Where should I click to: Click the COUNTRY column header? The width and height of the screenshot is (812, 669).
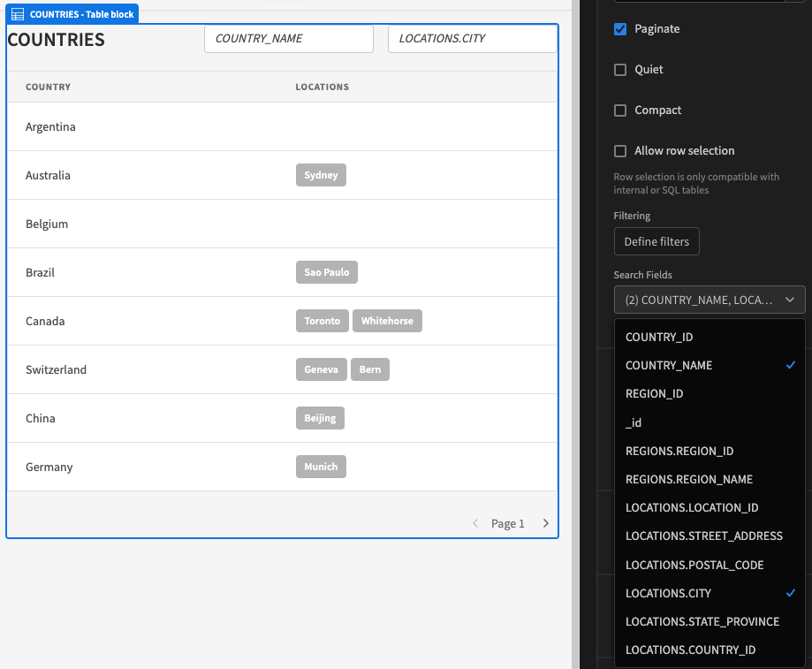49,87
